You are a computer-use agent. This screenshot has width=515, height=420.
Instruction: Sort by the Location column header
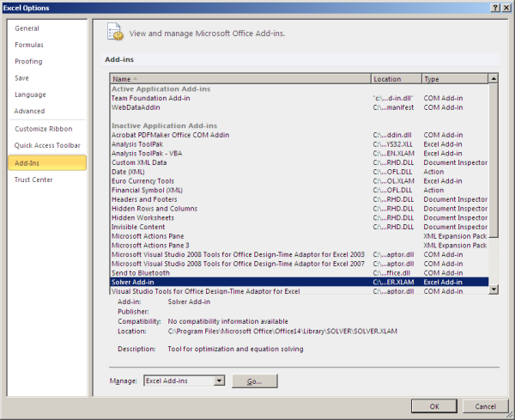click(397, 79)
